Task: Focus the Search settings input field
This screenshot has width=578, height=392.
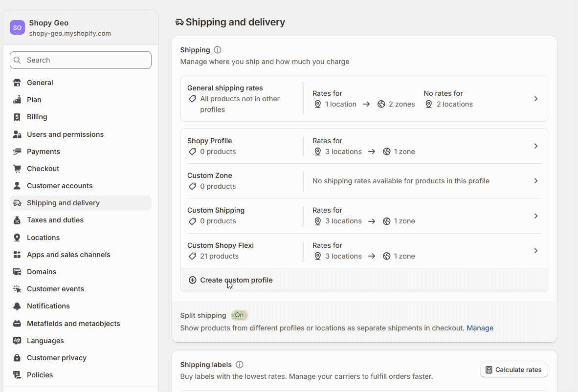Action: coord(81,60)
